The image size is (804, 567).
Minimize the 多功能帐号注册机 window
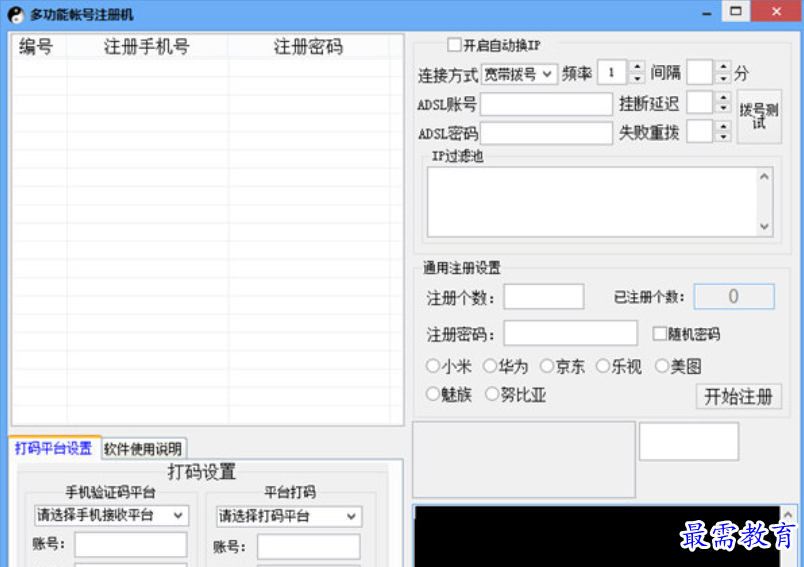pos(707,12)
